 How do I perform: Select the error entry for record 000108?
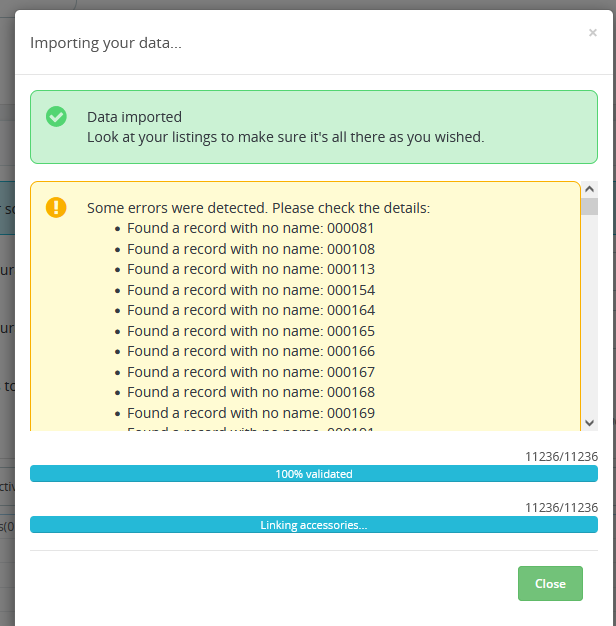[x=250, y=249]
